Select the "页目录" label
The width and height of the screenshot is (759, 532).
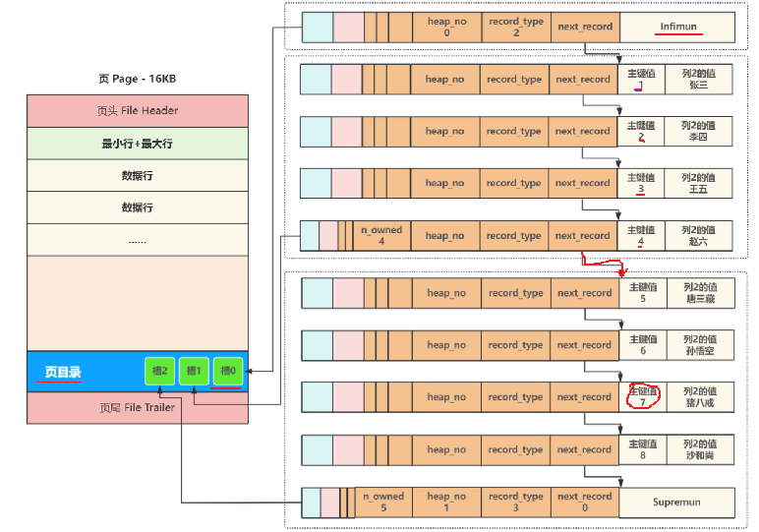click(63, 372)
